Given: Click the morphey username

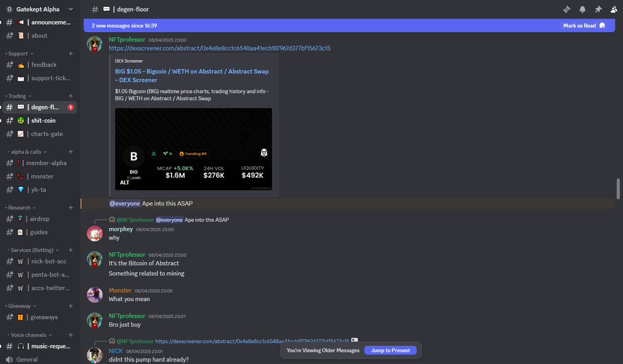Looking at the screenshot, I should pyautogui.click(x=121, y=229).
